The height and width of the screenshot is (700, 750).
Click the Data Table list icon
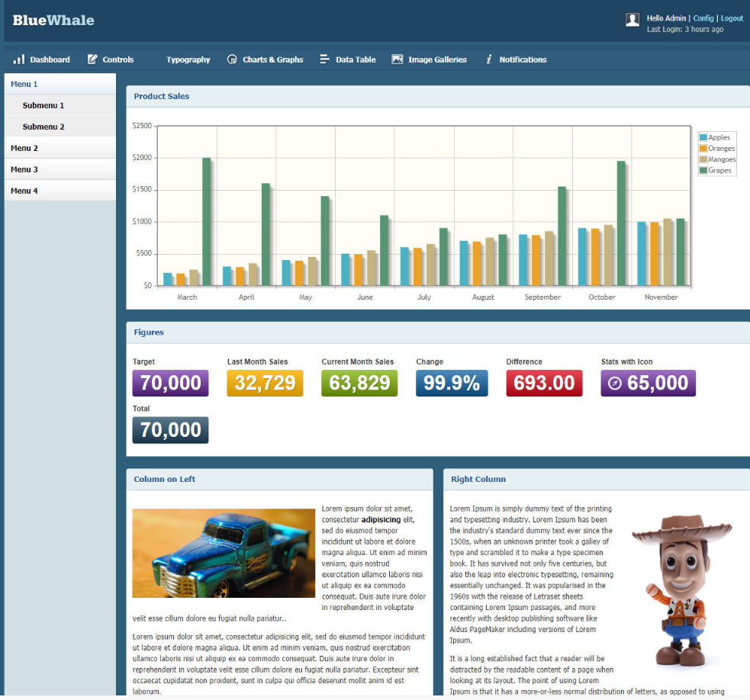[x=324, y=59]
